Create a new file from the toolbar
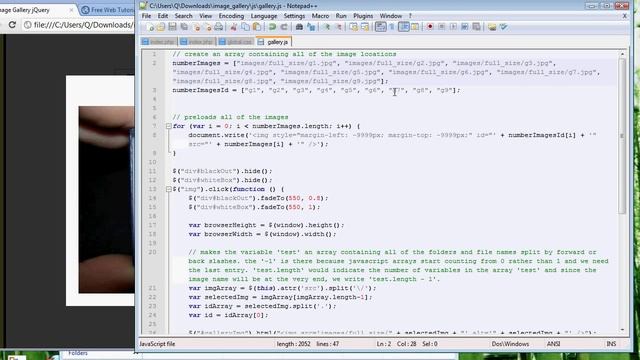Viewport: 640px width, 360px height. (150, 27)
